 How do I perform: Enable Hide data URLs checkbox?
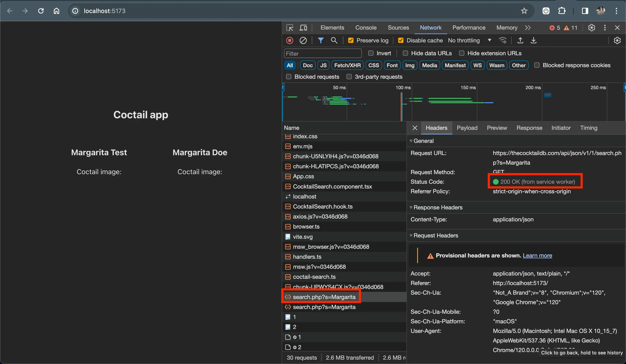coord(405,53)
